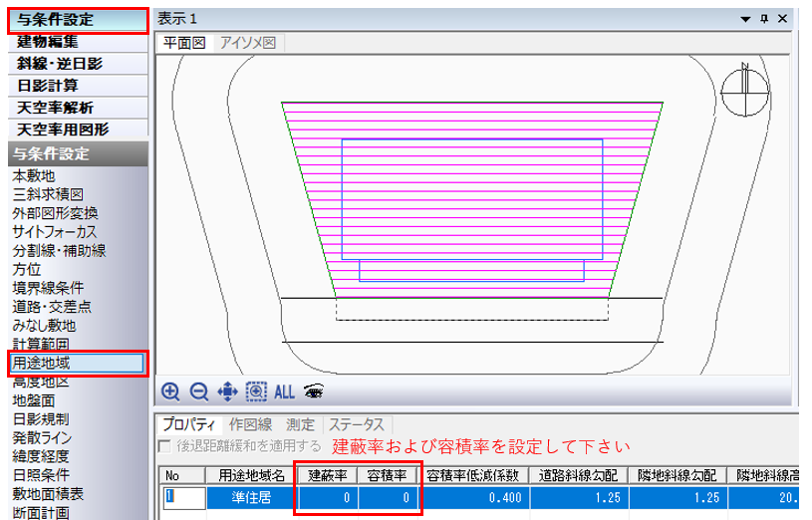This screenshot has height=520, width=812.
Task: Click the 0.400 容積率低減係数 cell
Action: [x=473, y=498]
